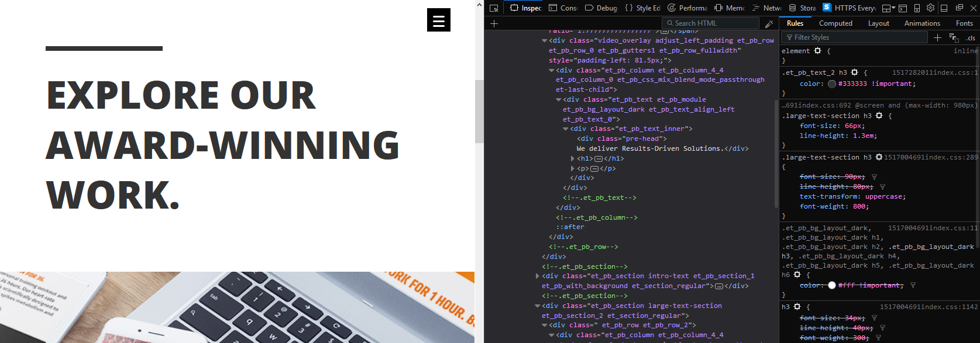Add a new node with the plus icon
Screen dimensions: 980x343
click(494, 23)
